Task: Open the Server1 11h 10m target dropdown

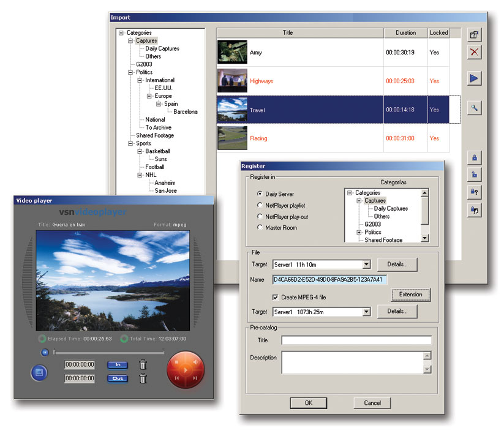Action: tap(366, 265)
